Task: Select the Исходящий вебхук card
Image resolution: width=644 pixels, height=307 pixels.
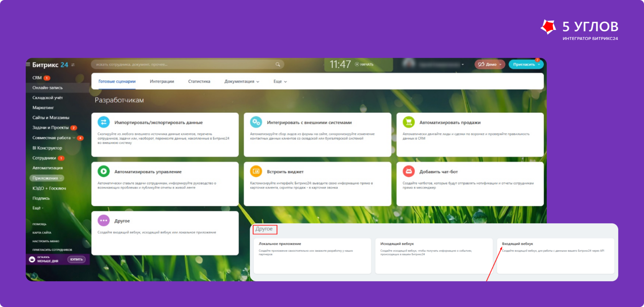Action: [x=434, y=256]
